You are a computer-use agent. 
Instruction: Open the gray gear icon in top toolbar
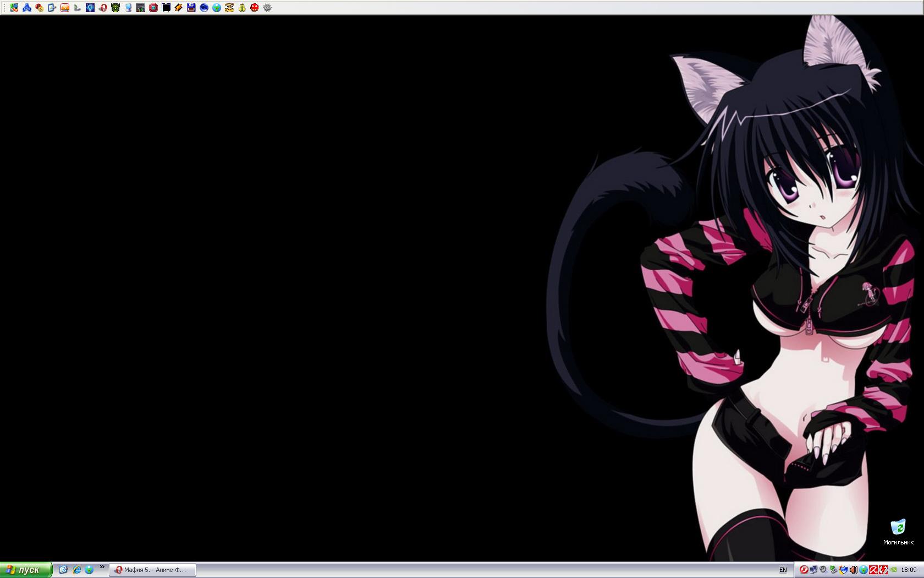point(267,8)
